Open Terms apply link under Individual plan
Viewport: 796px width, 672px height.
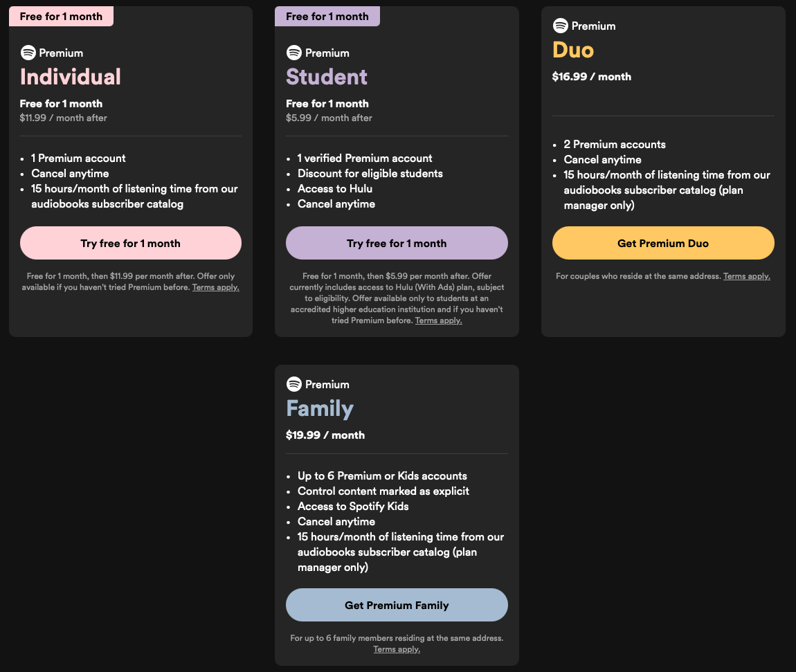(216, 287)
